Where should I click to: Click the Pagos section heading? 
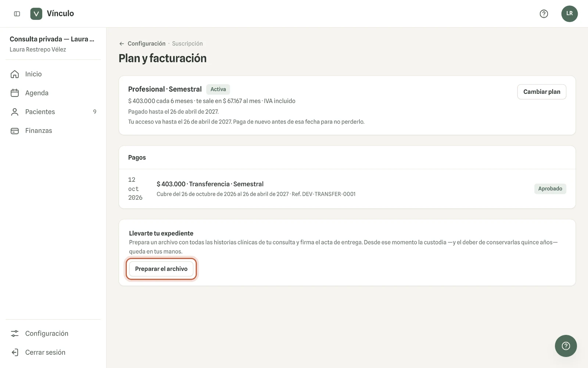tap(137, 158)
